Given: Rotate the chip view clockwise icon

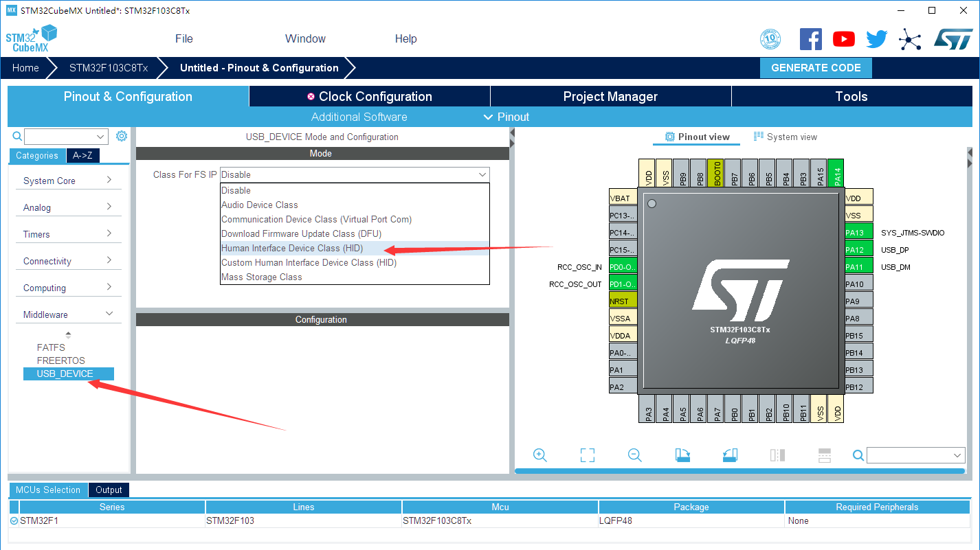Looking at the screenshot, I should [x=682, y=455].
